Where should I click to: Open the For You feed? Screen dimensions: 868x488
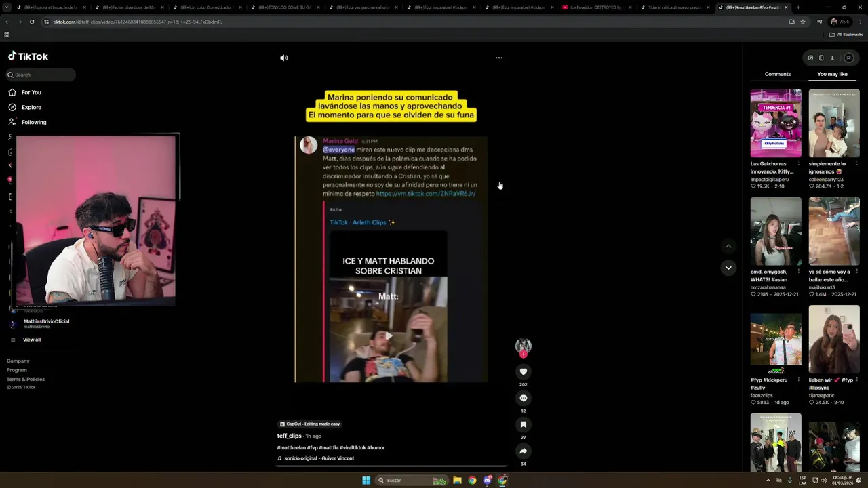(31, 92)
